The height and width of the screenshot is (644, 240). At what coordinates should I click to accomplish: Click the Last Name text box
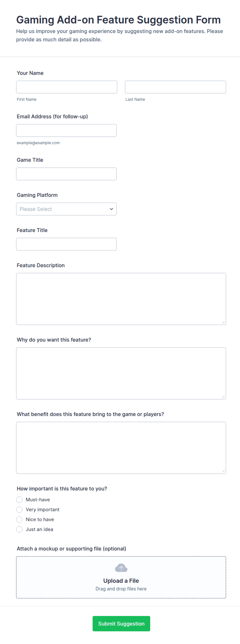point(175,87)
